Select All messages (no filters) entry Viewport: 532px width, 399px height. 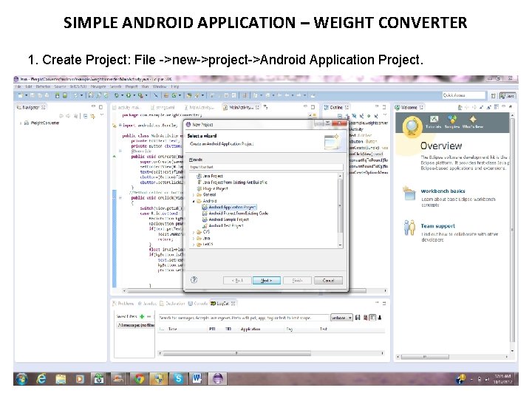135,325
